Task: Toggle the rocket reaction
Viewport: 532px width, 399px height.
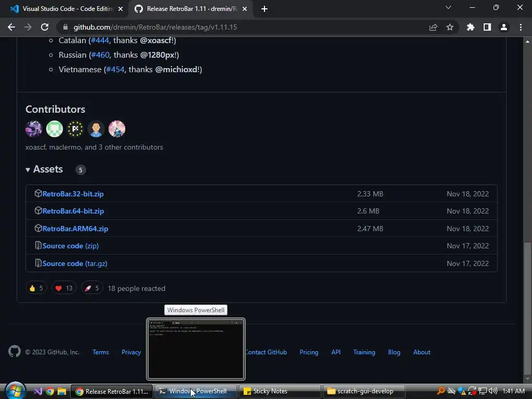Action: (x=92, y=288)
